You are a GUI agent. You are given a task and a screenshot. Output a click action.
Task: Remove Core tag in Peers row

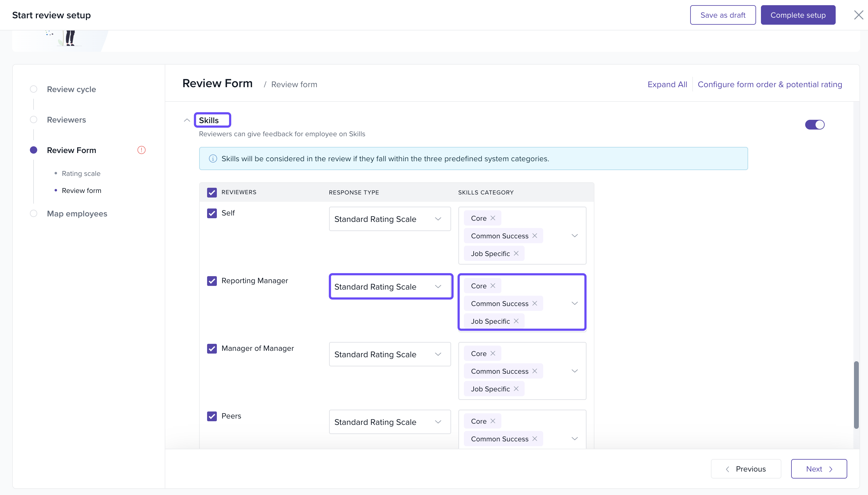pyautogui.click(x=493, y=421)
